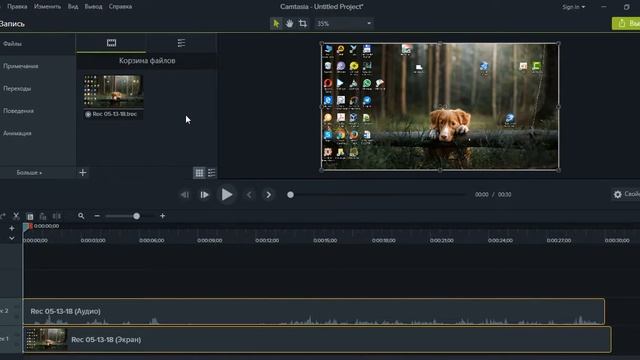Viewport: 640px width, 360px height.
Task: Click the bottom-right canvas resize handle
Action: coord(559,170)
